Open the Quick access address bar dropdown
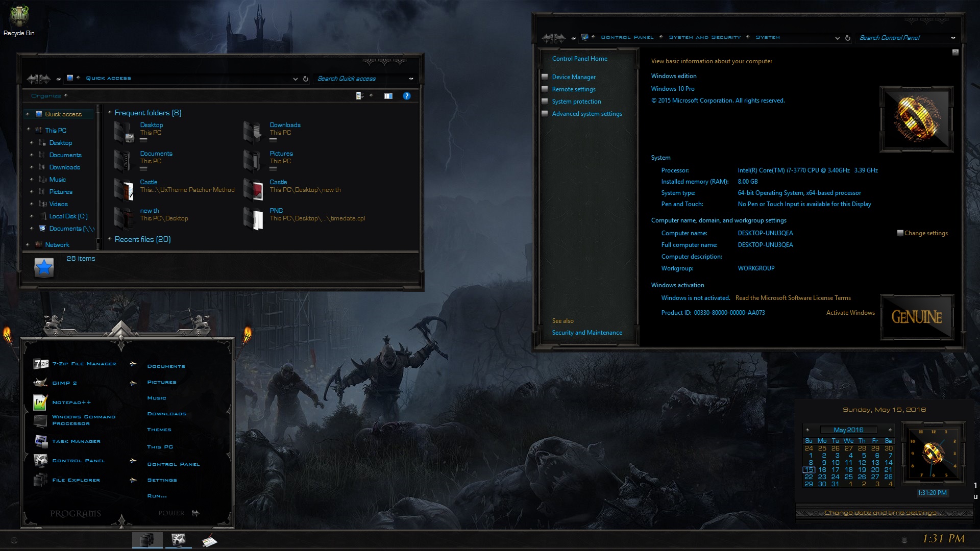 (296, 79)
